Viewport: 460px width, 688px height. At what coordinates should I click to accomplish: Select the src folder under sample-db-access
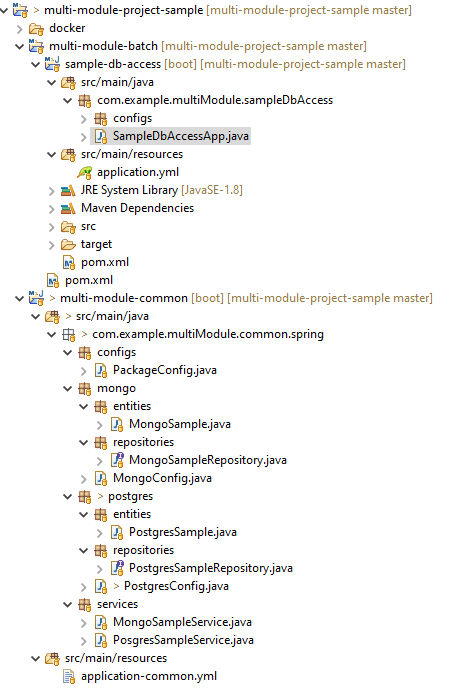click(x=88, y=226)
